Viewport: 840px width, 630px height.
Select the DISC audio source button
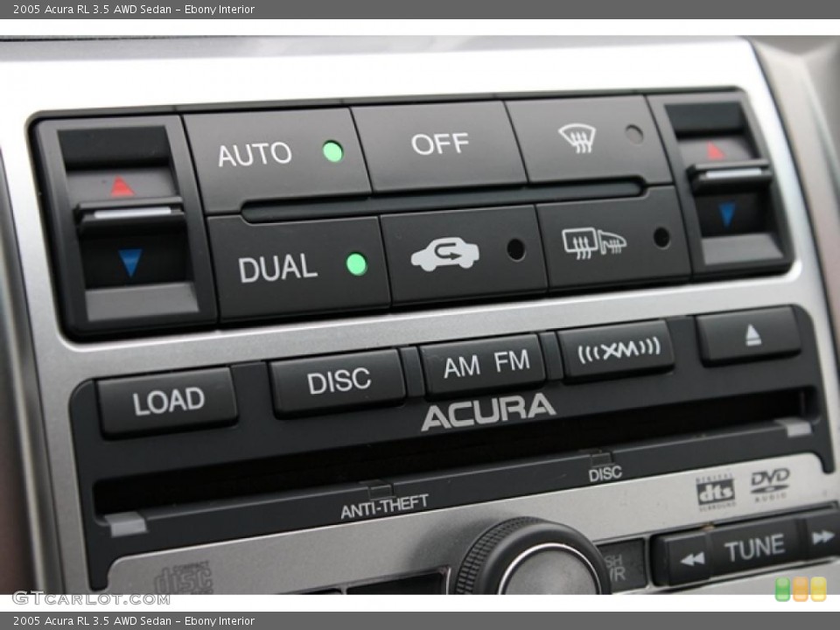click(x=338, y=381)
